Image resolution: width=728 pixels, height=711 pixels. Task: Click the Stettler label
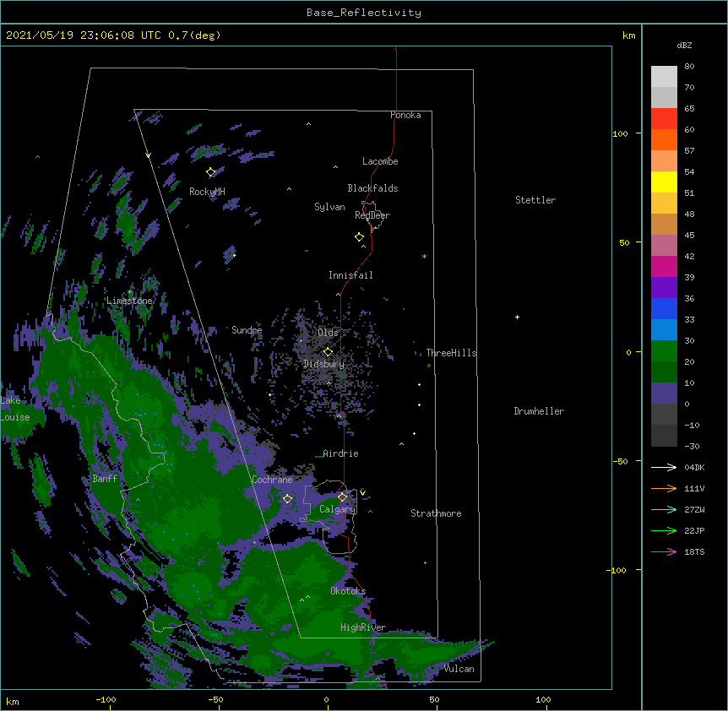click(x=535, y=200)
